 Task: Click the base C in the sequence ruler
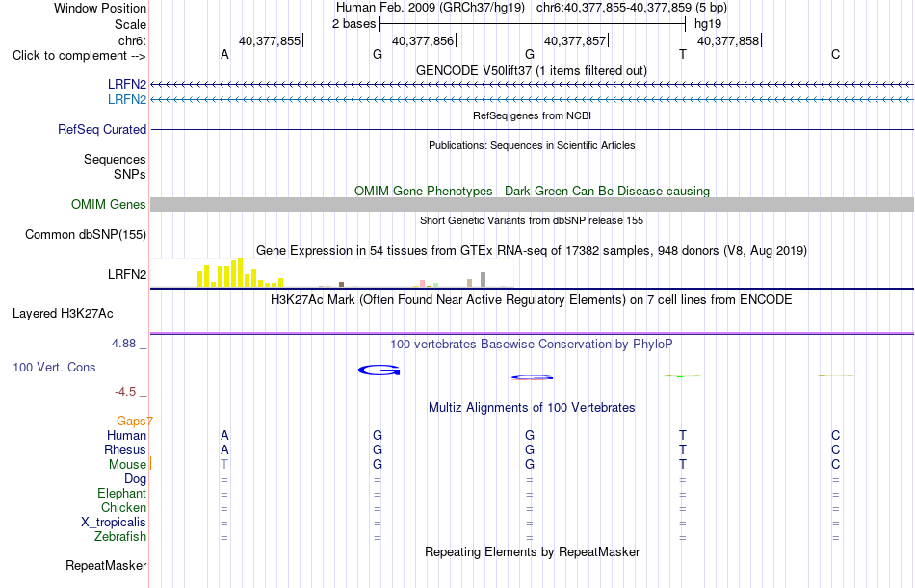(x=836, y=55)
